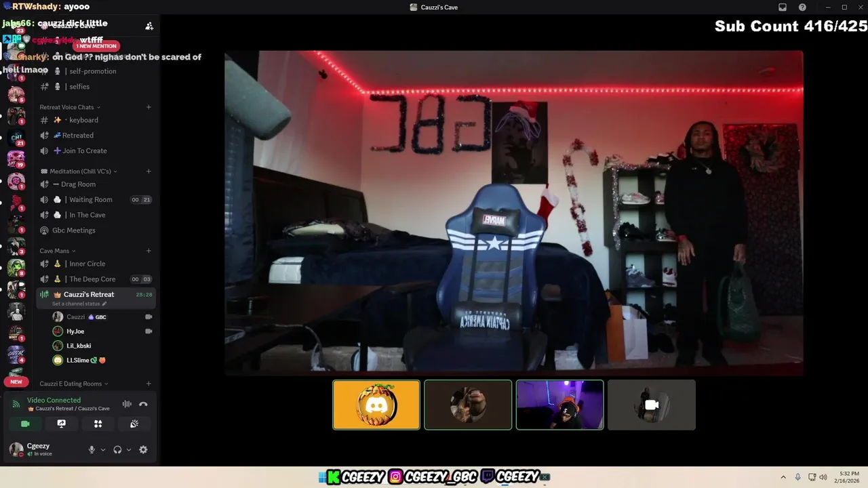Image resolution: width=868 pixels, height=488 pixels.
Task: Open the Help question mark icon
Action: pyautogui.click(x=802, y=7)
